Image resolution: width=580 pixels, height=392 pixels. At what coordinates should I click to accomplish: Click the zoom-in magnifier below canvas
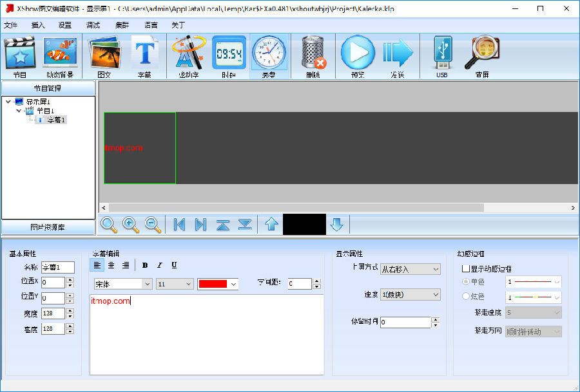coord(131,225)
